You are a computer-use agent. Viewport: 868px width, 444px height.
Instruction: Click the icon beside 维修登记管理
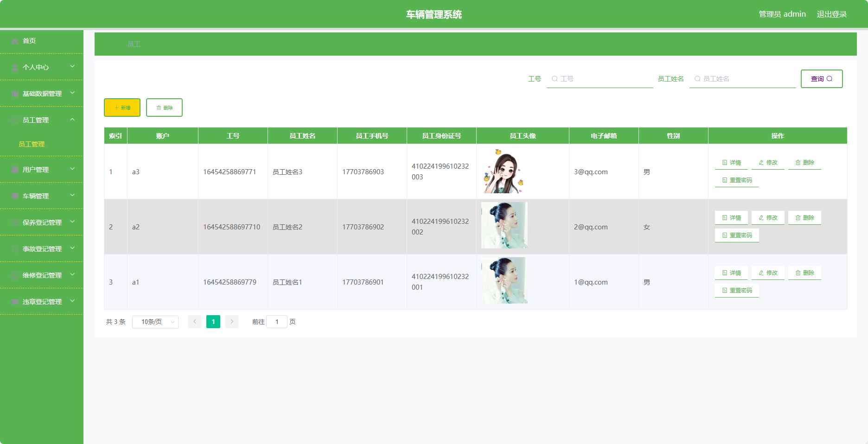pos(15,276)
